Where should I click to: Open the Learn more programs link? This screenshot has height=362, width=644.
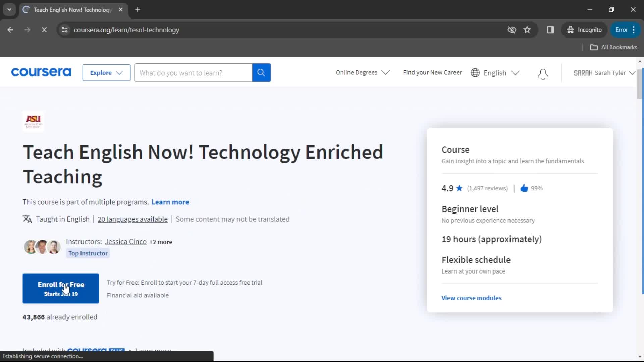170,202
